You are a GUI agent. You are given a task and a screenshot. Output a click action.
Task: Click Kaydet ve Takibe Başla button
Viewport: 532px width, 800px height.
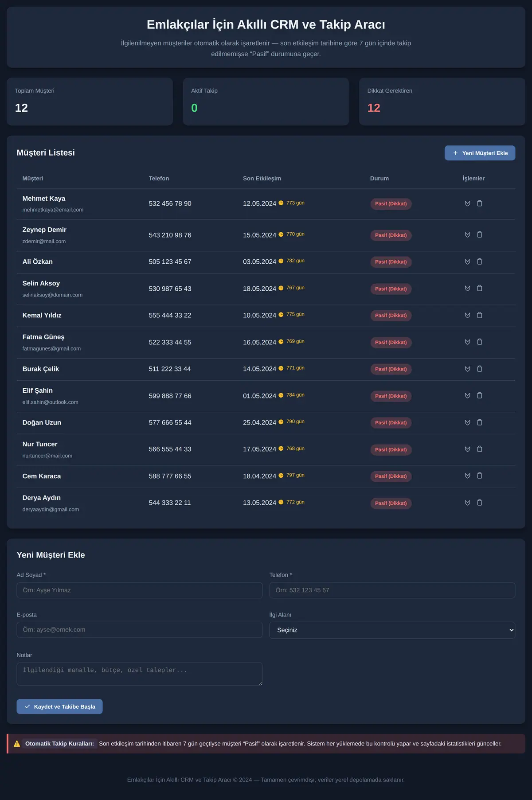pyautogui.click(x=59, y=706)
